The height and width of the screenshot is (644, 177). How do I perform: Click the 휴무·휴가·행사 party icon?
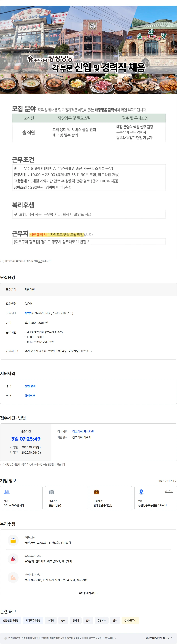(13, 559)
